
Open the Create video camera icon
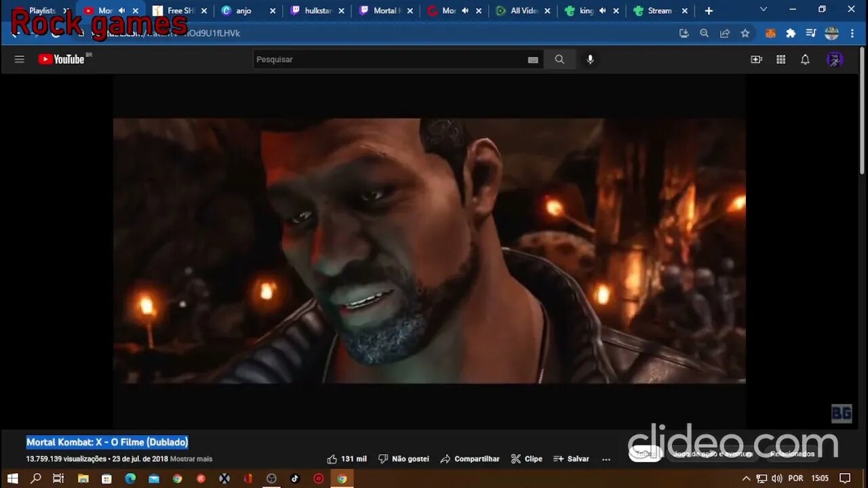click(x=756, y=60)
